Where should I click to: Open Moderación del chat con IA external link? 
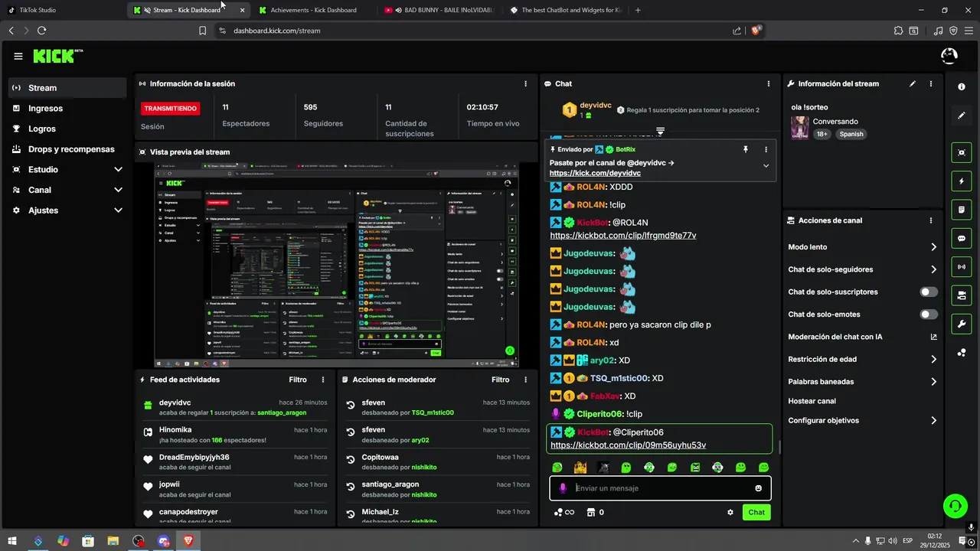(x=933, y=337)
